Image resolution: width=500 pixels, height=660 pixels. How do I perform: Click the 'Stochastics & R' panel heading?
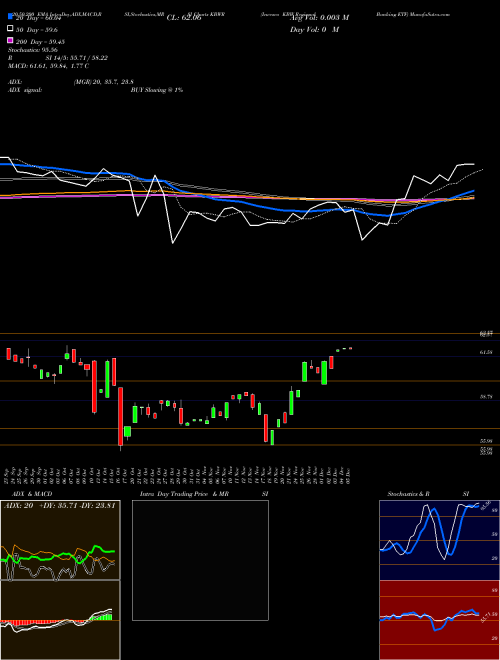(x=409, y=494)
